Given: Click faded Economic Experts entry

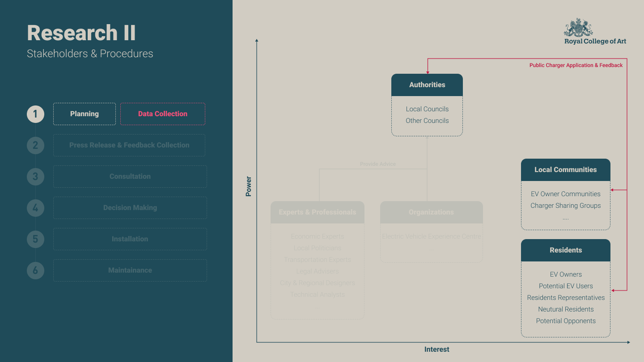Looking at the screenshot, I should [x=318, y=236].
